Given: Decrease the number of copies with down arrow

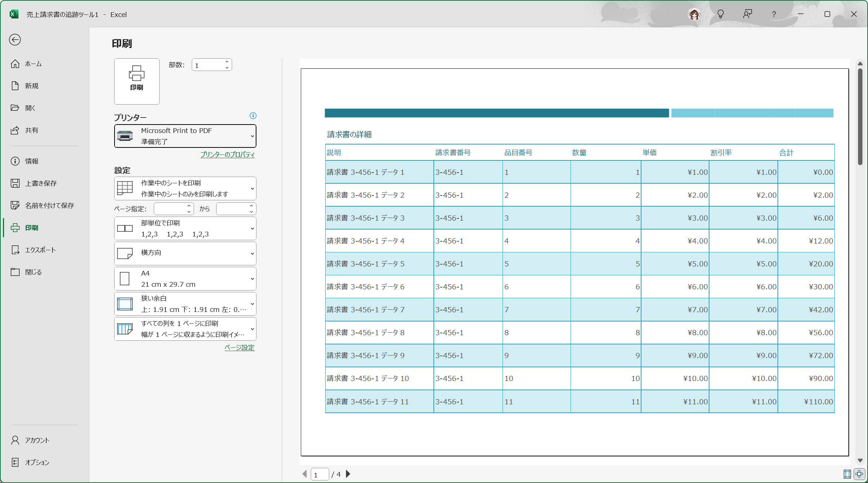Looking at the screenshot, I should [227, 68].
